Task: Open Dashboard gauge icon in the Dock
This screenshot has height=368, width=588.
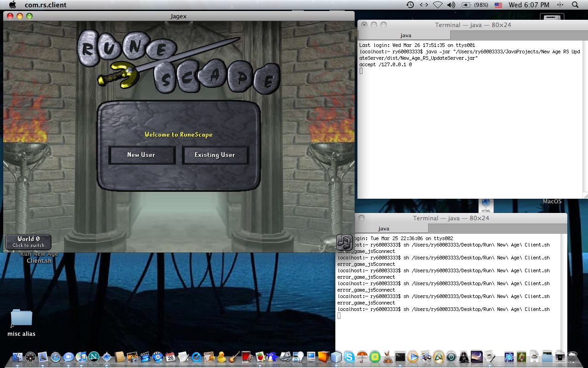Action: tap(30, 356)
